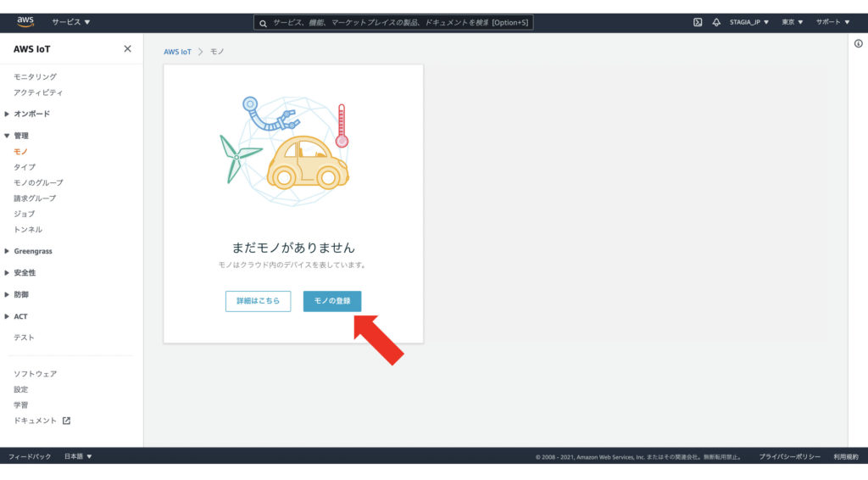Collapse the 管理 section
The image size is (868, 480).
(21, 136)
